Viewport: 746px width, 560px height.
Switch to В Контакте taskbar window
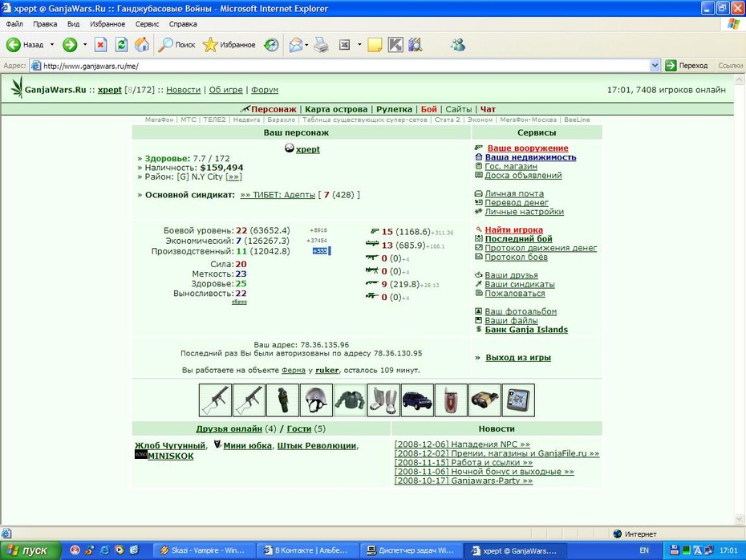[x=307, y=550]
